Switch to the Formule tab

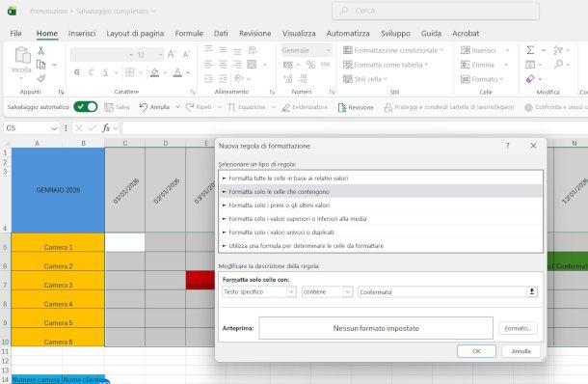[x=189, y=34]
